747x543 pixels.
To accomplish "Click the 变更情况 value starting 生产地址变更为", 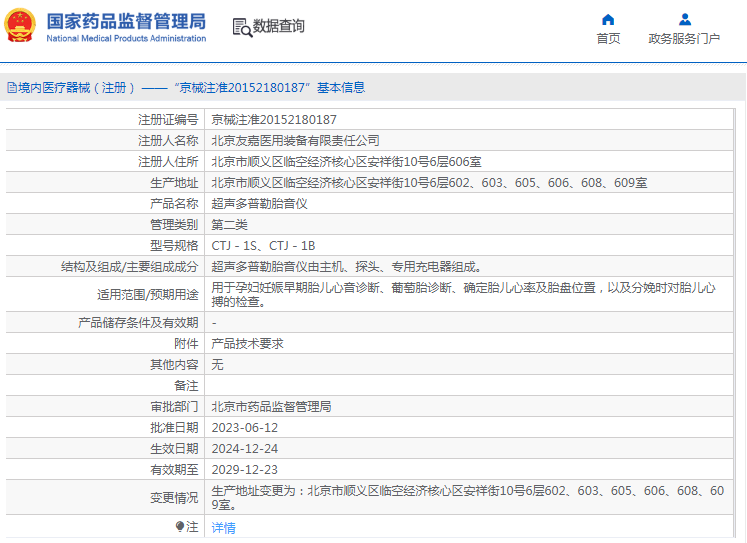I will tap(467, 497).
